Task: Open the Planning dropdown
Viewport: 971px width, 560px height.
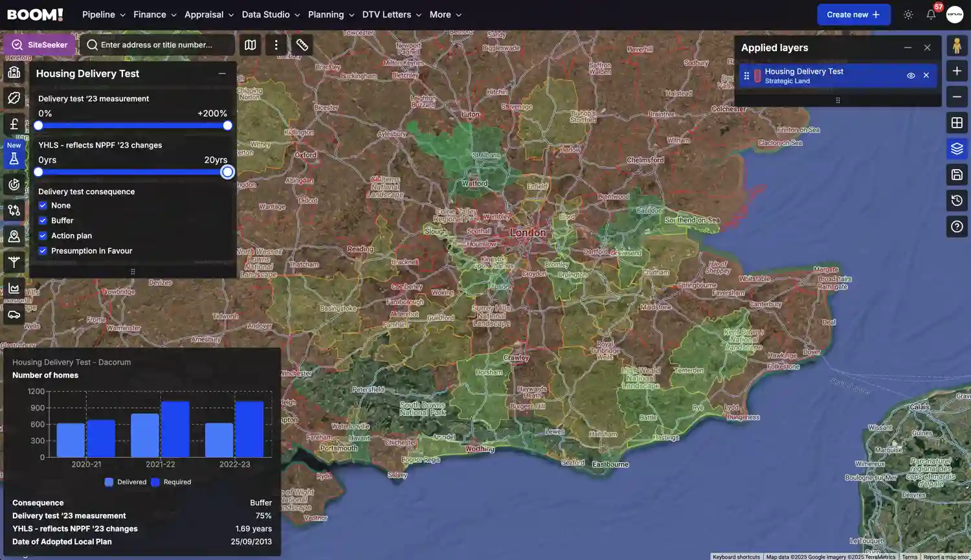Action: (x=331, y=14)
